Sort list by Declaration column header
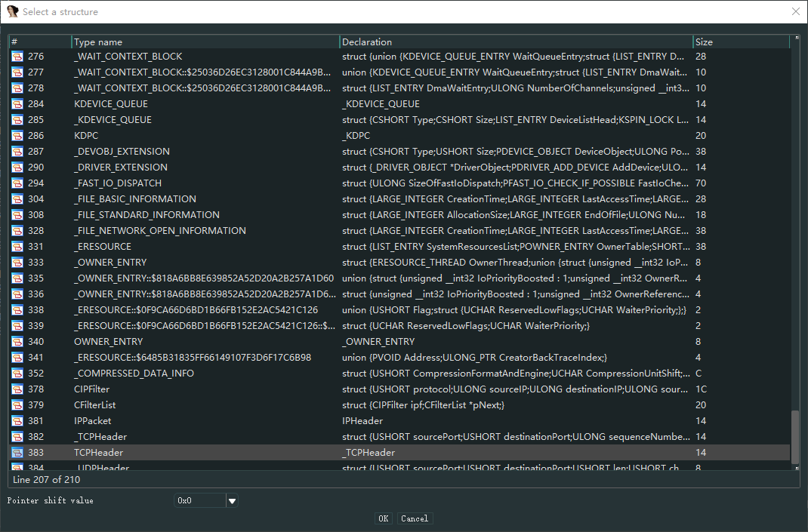This screenshot has width=808, height=532. click(x=516, y=42)
